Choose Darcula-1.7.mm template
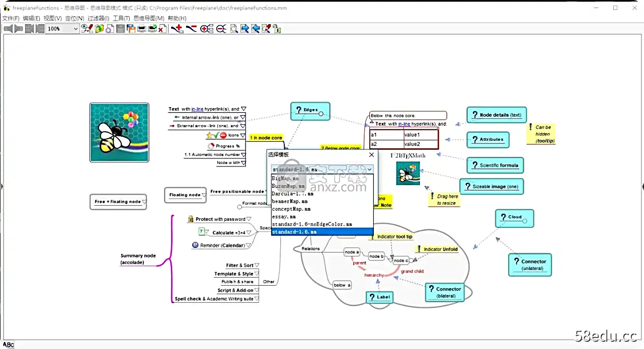The image size is (644, 349). tap(322, 194)
